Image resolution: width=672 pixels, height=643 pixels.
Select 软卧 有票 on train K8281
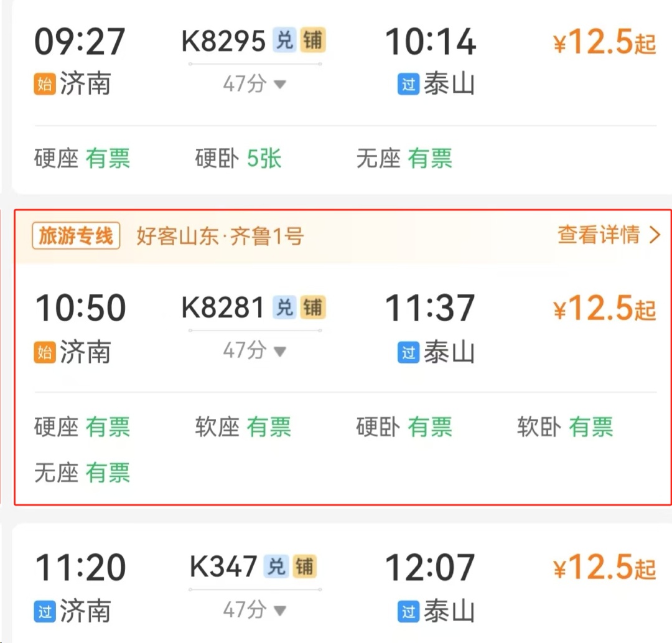(565, 427)
